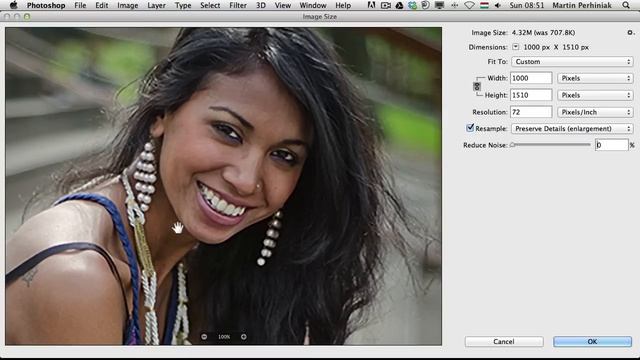Open the View menu

click(282, 5)
